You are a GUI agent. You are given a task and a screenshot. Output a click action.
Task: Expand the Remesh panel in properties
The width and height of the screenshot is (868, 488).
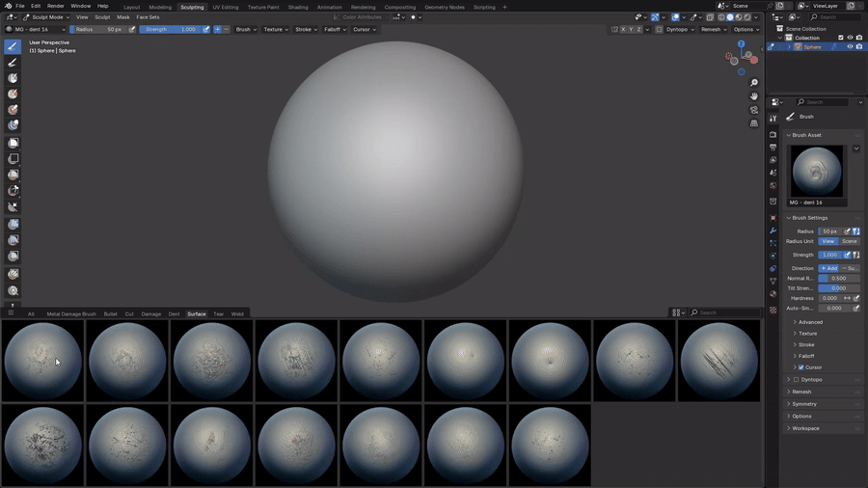point(801,392)
